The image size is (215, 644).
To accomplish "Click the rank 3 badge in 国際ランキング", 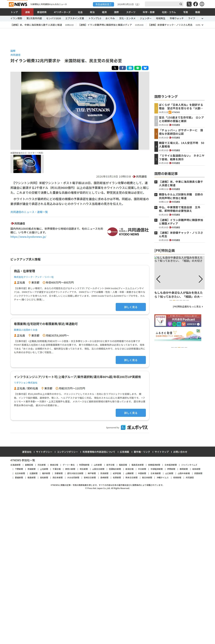I will tap(156, 134).
